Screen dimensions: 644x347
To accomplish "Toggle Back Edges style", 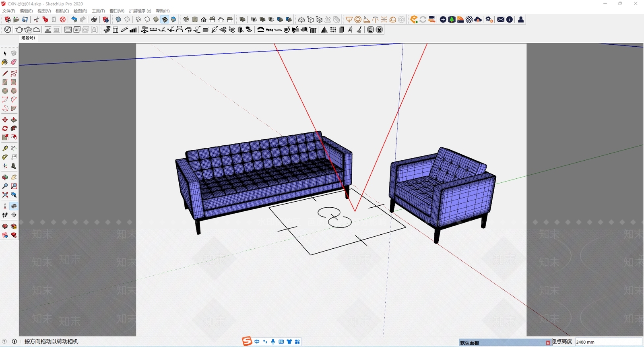I will click(127, 19).
